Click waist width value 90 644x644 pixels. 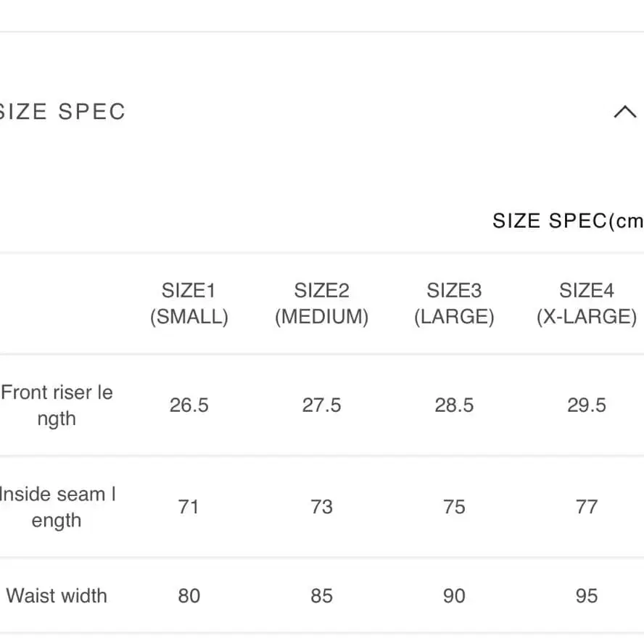pos(454,596)
